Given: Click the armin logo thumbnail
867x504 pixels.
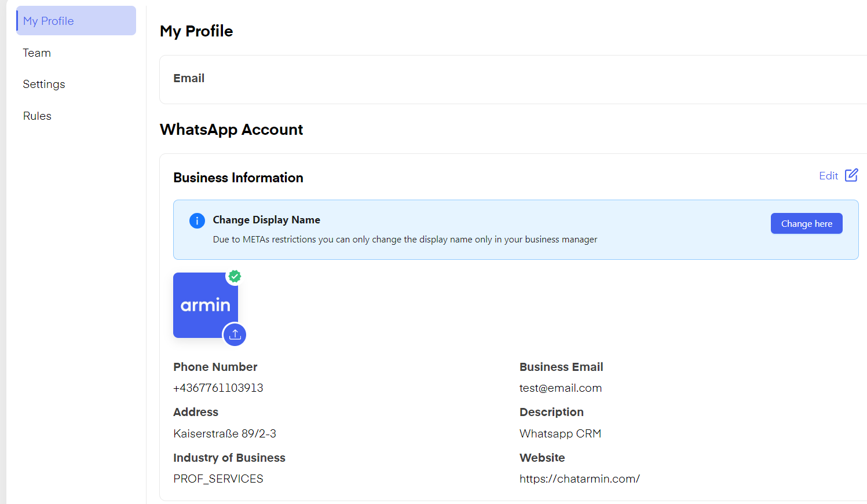Looking at the screenshot, I should (x=205, y=305).
